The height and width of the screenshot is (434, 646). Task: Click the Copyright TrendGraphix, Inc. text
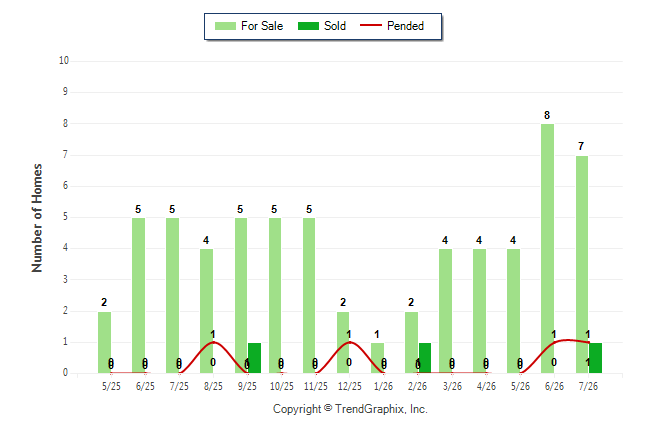(350, 409)
